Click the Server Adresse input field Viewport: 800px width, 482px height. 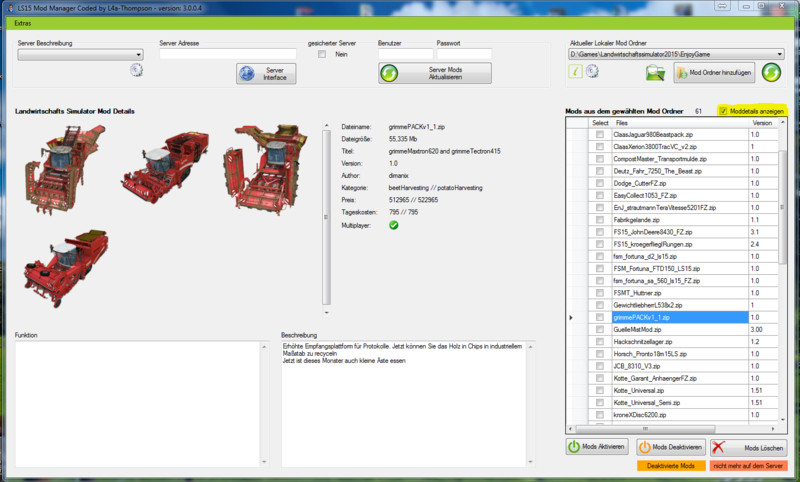(227, 54)
